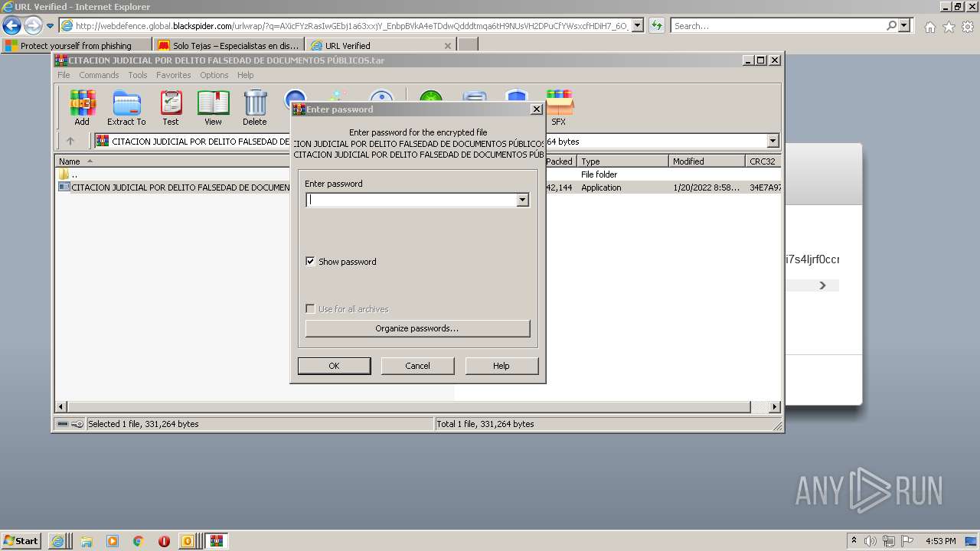Click the IE refresh button
This screenshot has width=980, height=551.
[656, 25]
